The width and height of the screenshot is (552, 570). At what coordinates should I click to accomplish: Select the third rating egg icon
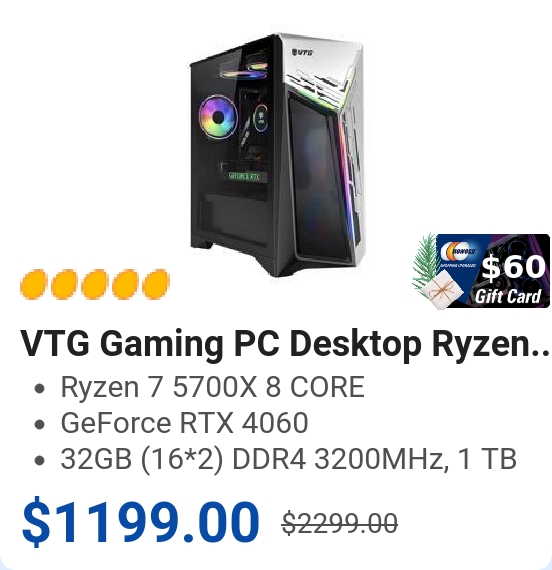95,284
